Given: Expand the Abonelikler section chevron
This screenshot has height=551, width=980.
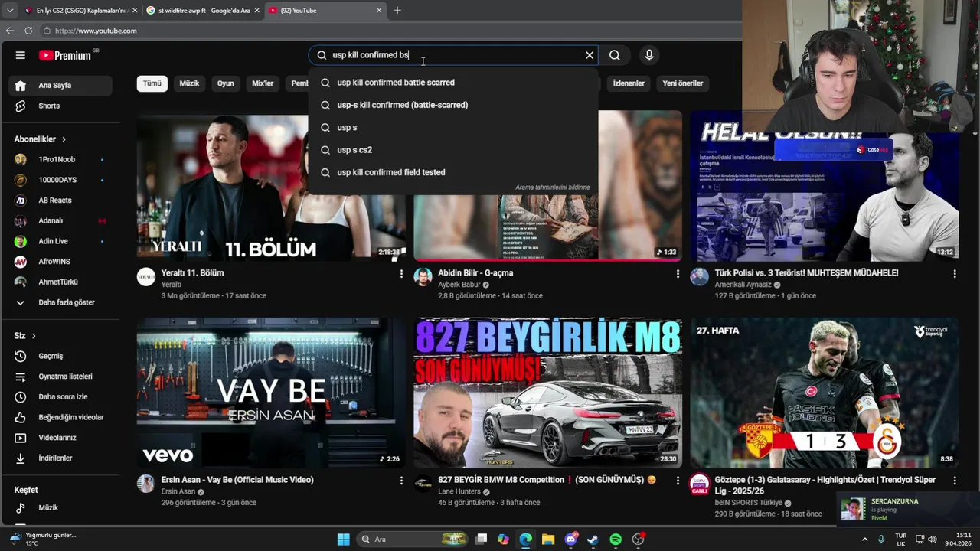Looking at the screenshot, I should pyautogui.click(x=64, y=139).
